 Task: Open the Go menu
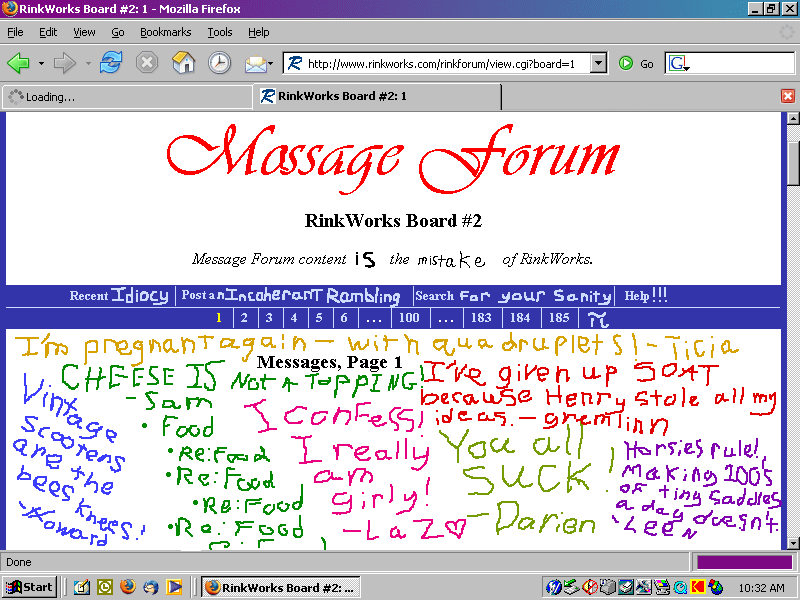click(118, 32)
